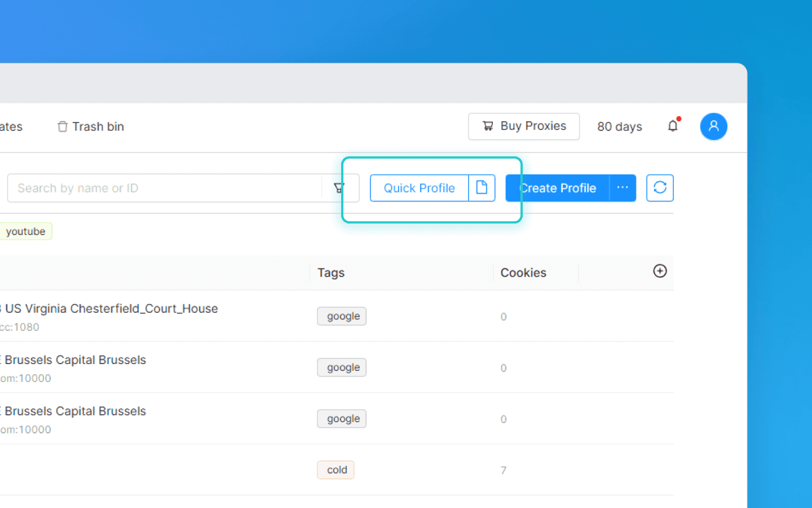Click the 80 days subscription text

620,126
